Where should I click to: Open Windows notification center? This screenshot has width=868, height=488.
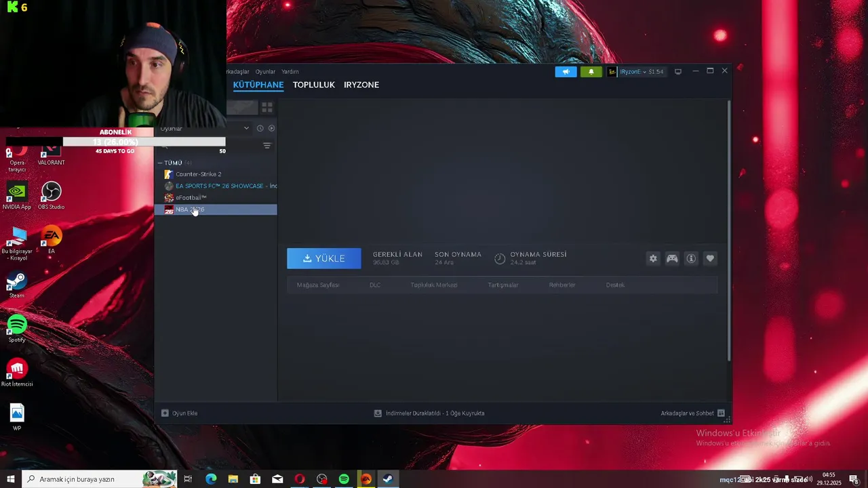click(854, 479)
